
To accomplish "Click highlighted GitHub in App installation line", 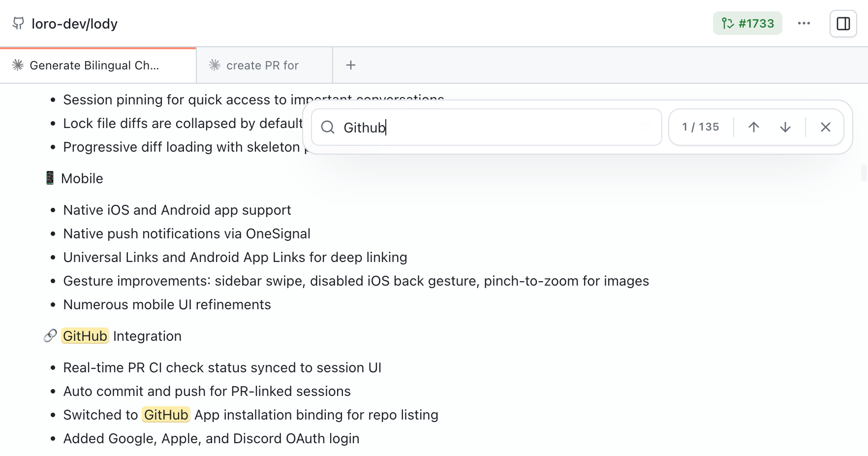I will pyautogui.click(x=166, y=415).
